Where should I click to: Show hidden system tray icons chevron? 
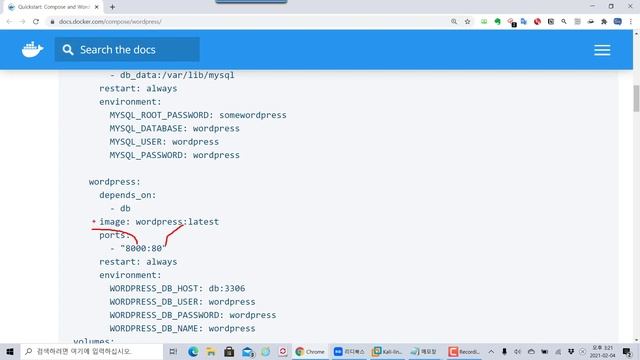[x=491, y=351]
